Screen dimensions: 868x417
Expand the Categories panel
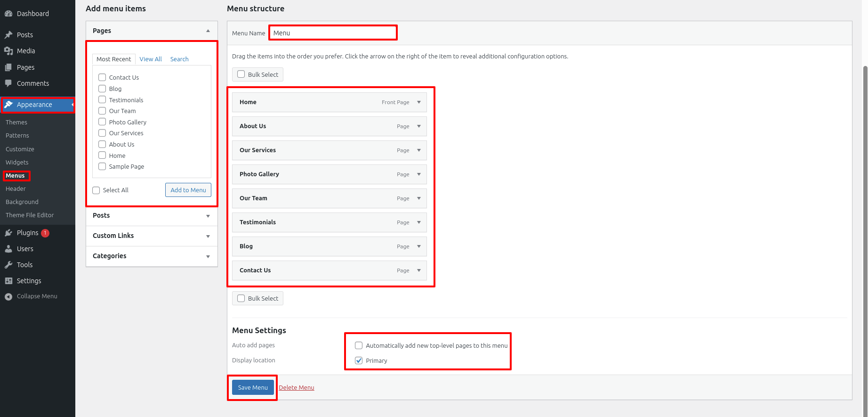point(208,256)
